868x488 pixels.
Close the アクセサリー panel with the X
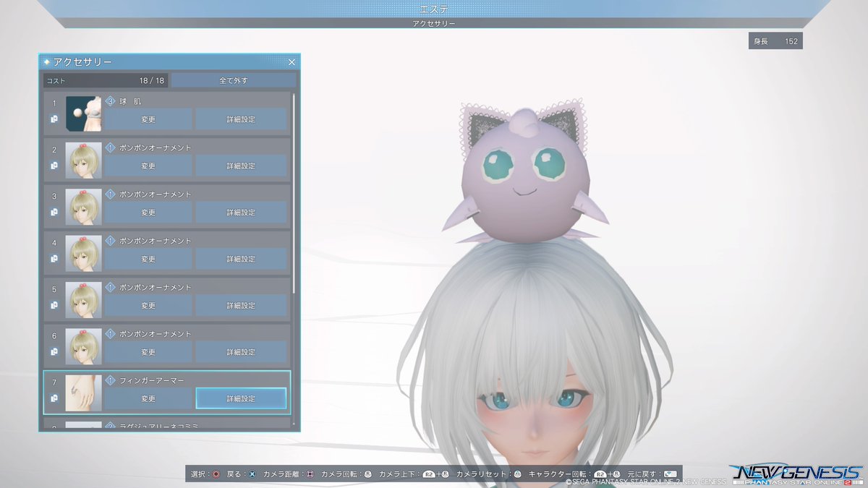pos(292,62)
